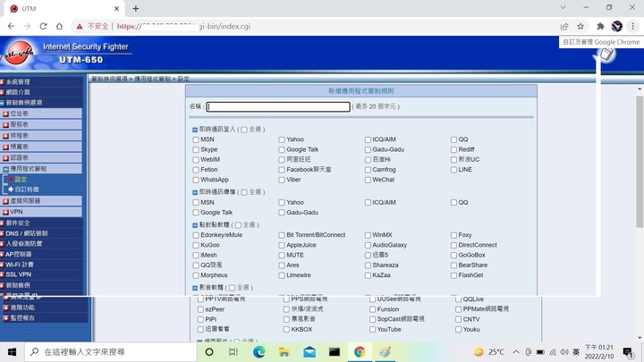The image size is (644, 362).
Task: Check the FlashGet checkbox
Action: coord(453,275)
